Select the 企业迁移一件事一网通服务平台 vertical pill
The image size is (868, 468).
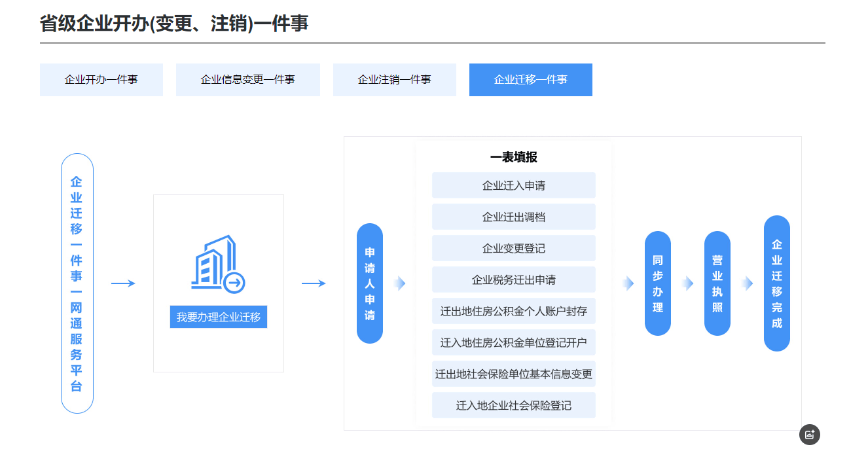coord(77,283)
